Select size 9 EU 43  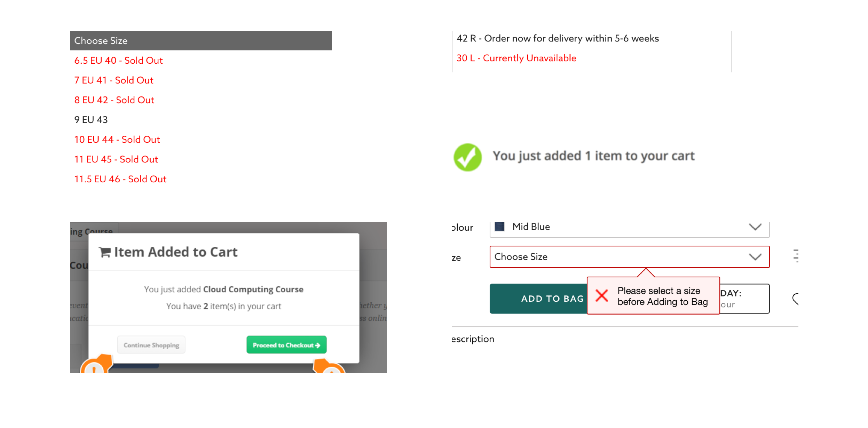91,120
